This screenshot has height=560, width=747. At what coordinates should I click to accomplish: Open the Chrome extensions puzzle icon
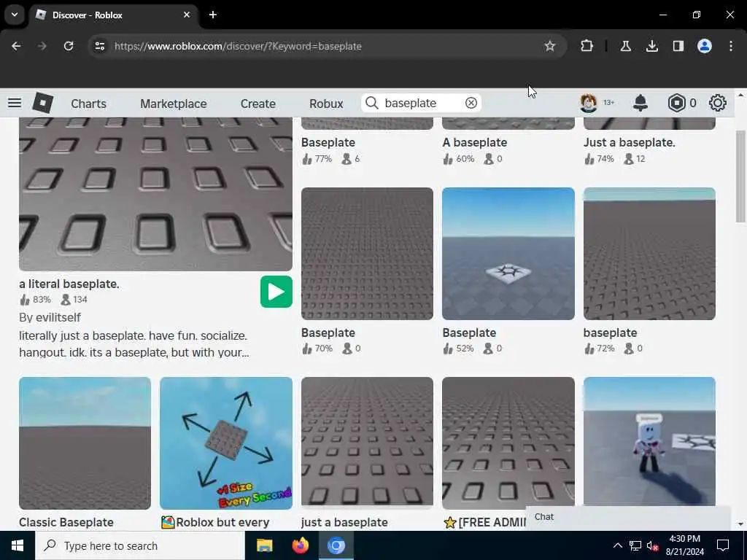(x=587, y=46)
